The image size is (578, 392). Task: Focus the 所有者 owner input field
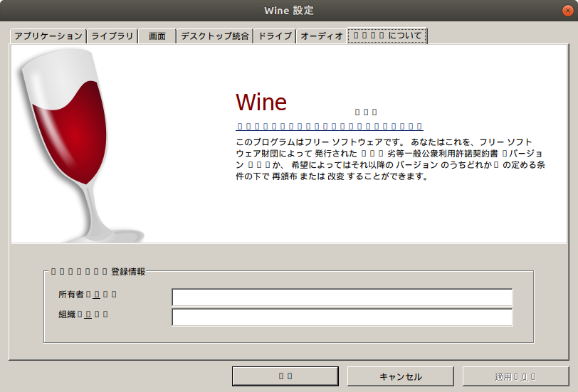(342, 297)
